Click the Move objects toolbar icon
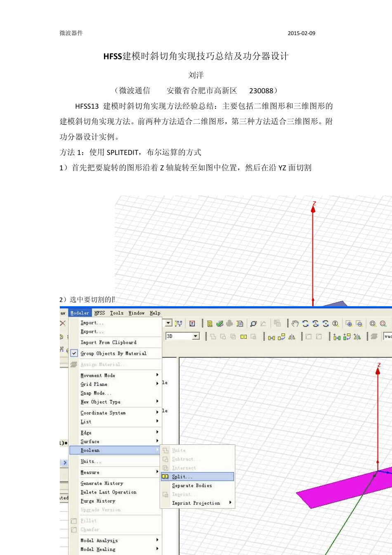 pos(271,337)
